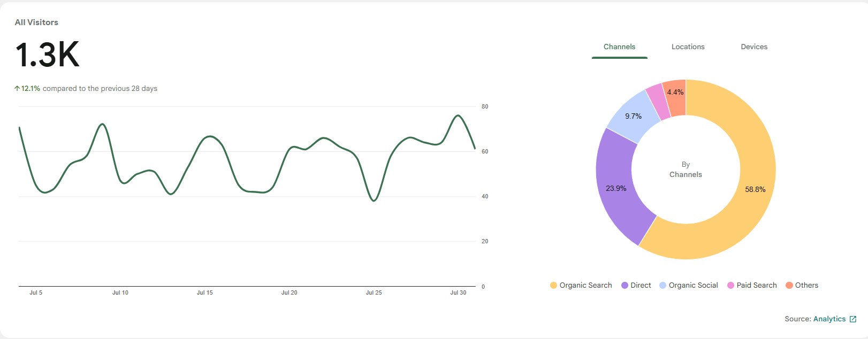Toggle the Others legend label
Screen dimensions: 868x339
(806, 286)
